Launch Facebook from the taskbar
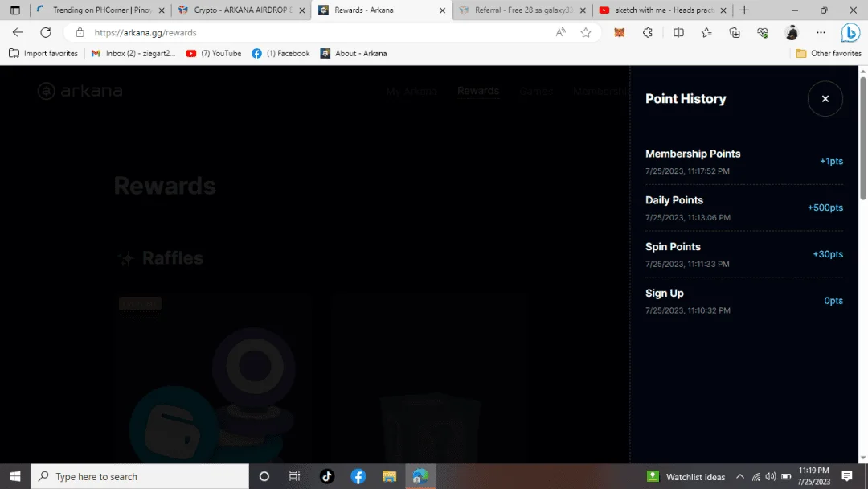 (358, 476)
